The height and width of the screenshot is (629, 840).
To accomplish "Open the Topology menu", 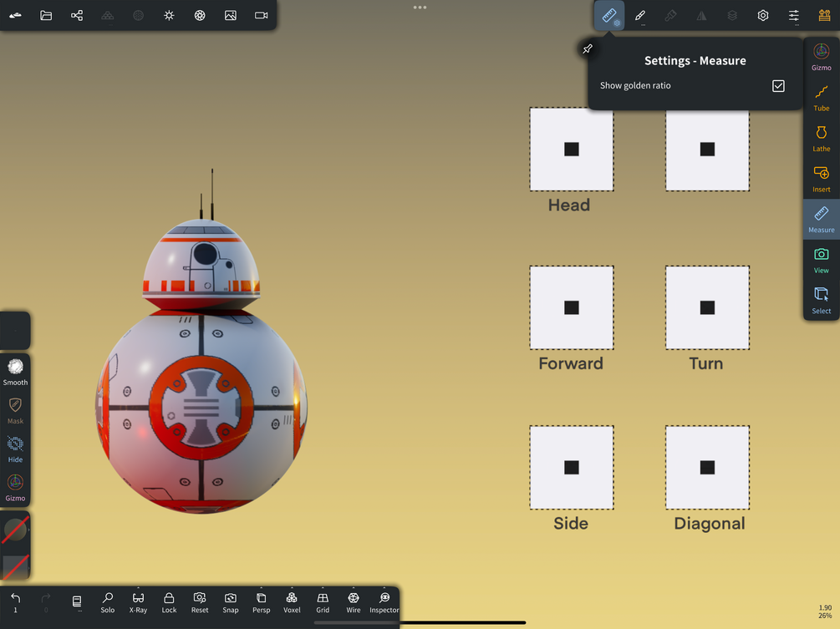I will pos(108,16).
